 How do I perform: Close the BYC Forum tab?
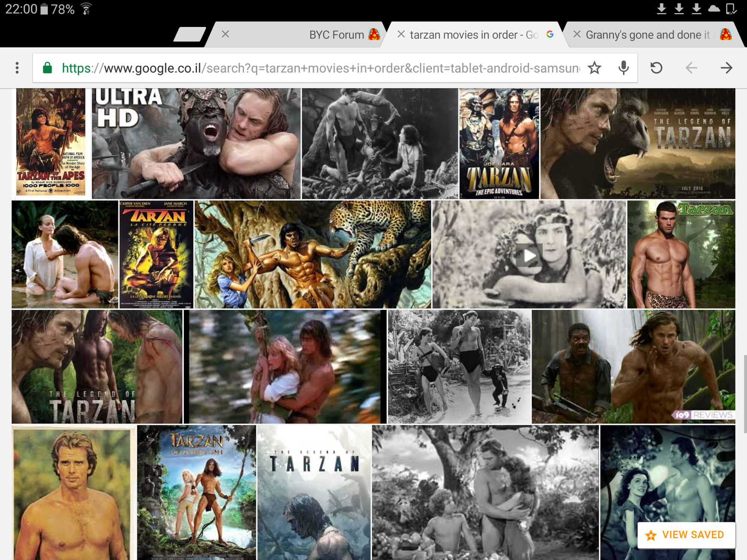[225, 34]
